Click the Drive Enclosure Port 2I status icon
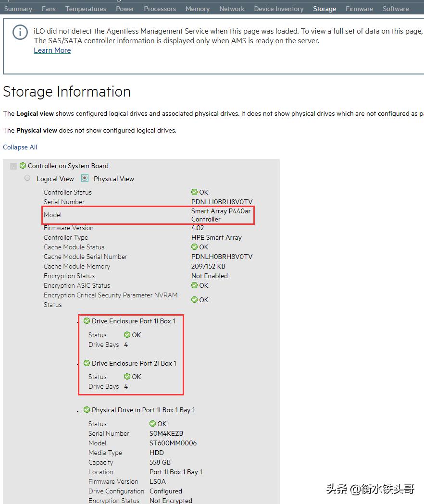424x504 pixels. (87, 363)
